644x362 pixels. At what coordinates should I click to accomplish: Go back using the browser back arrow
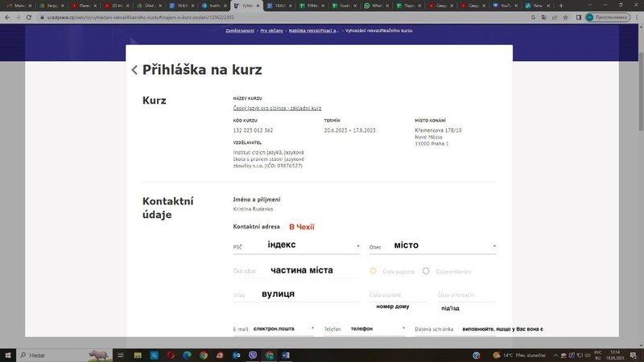click(x=7, y=17)
